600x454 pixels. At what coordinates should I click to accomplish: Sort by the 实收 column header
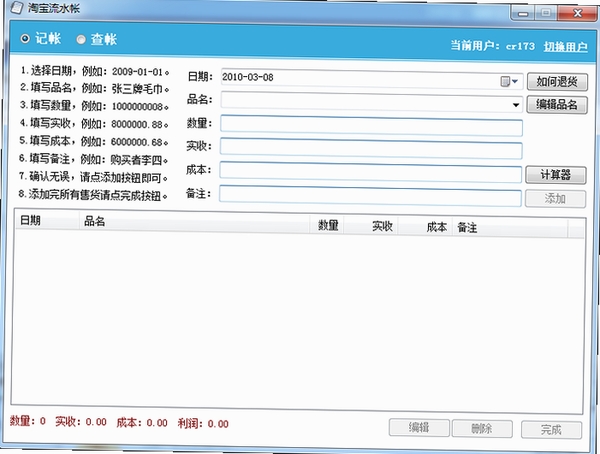coord(371,226)
